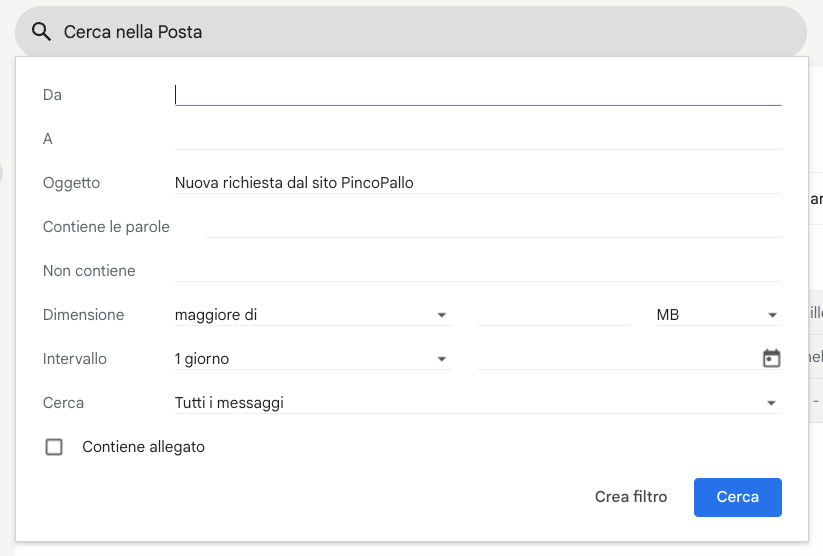Enable the Contiene allegato checkbox
Screen dimensions: 823x556
(54, 447)
